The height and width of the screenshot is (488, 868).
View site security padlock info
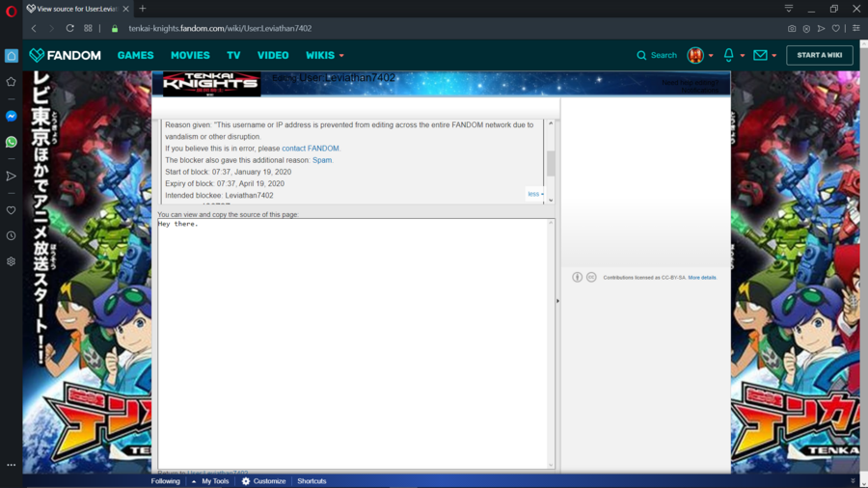[x=115, y=28]
